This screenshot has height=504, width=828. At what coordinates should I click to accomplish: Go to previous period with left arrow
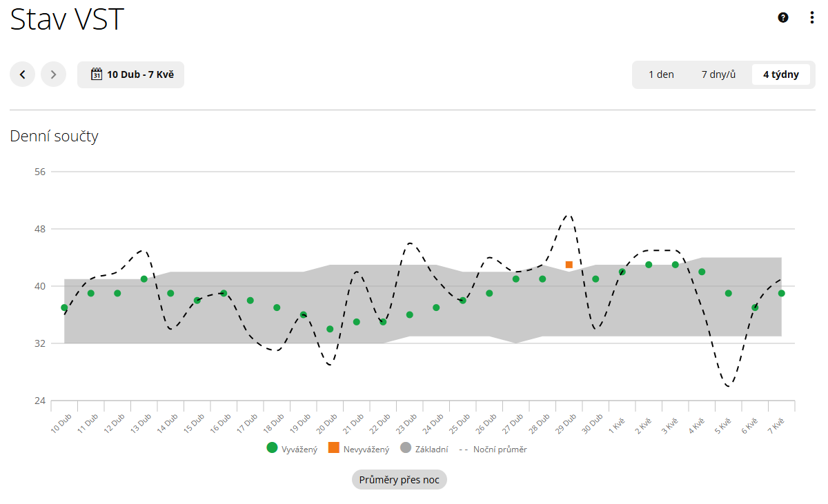pos(22,74)
